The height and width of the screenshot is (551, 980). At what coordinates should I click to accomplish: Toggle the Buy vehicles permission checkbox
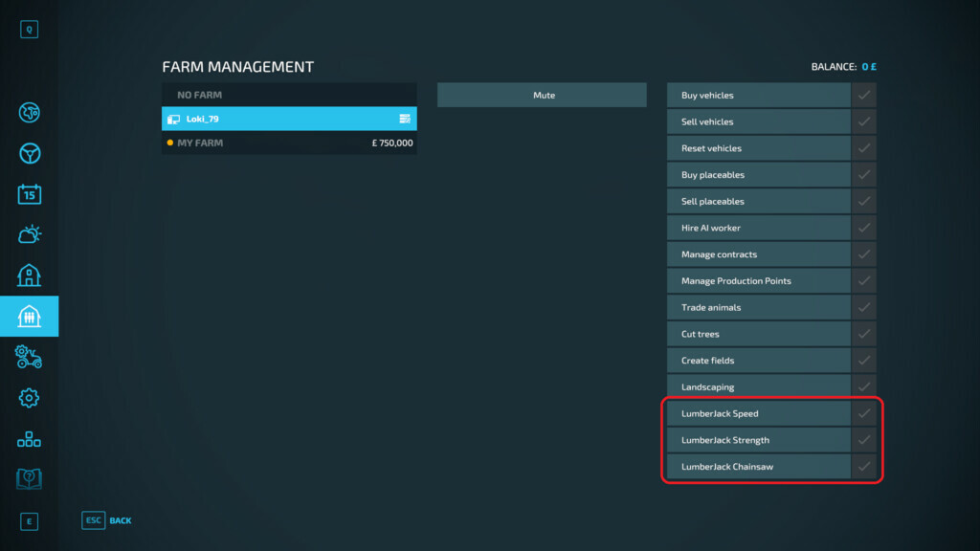coord(863,96)
